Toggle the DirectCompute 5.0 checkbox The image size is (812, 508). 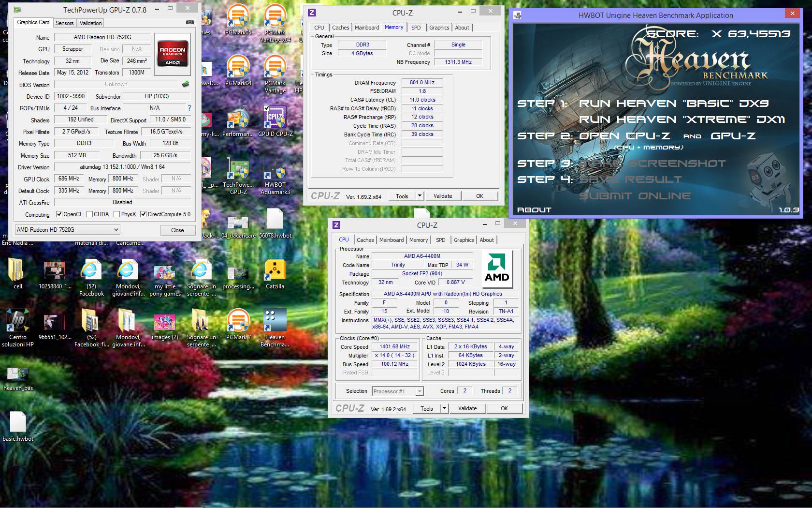[x=143, y=214]
